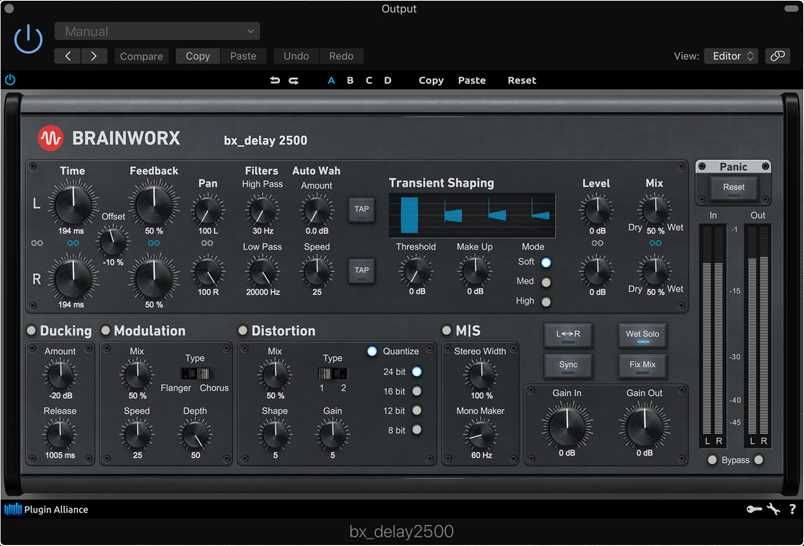Toggle the Level link chain icon
The width and height of the screenshot is (804, 546).
(x=597, y=243)
